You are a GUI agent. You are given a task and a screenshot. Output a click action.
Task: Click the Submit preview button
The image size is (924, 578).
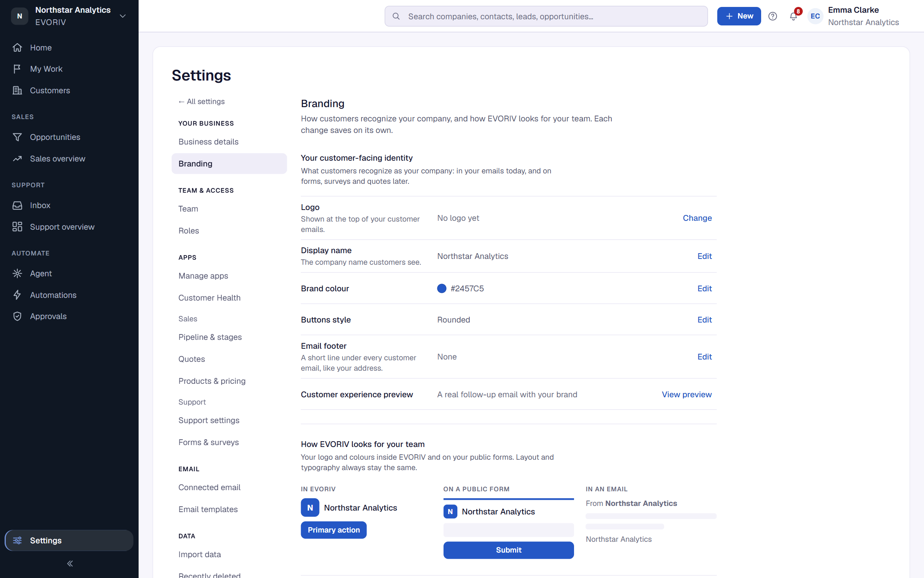click(x=508, y=550)
